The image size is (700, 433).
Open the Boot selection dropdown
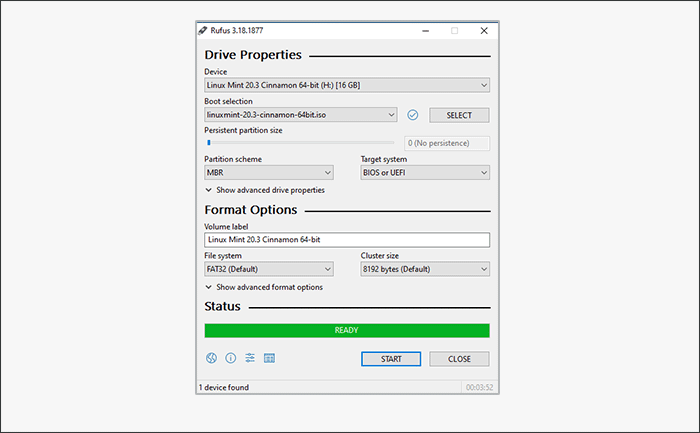coord(300,115)
